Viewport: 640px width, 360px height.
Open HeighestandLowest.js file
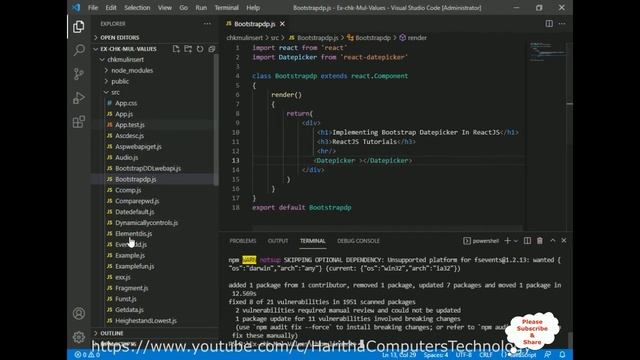coord(146,321)
